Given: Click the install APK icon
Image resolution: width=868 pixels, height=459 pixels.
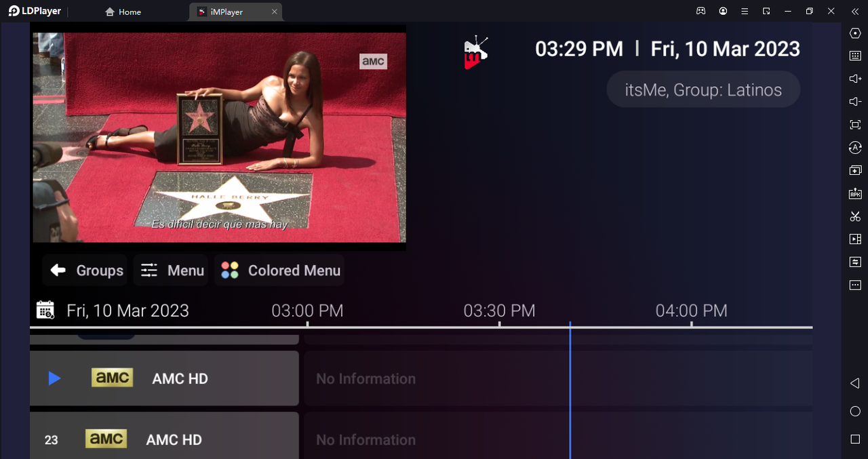Looking at the screenshot, I should (855, 193).
